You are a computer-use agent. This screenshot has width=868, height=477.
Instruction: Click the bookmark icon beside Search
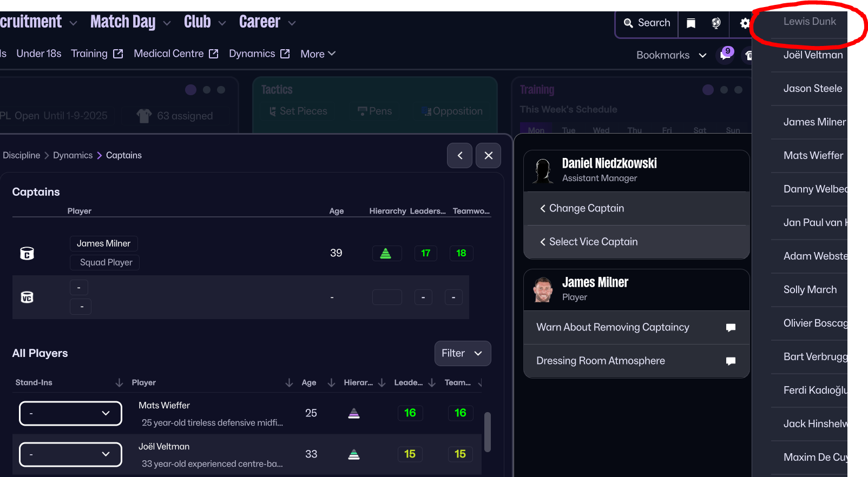tap(691, 23)
